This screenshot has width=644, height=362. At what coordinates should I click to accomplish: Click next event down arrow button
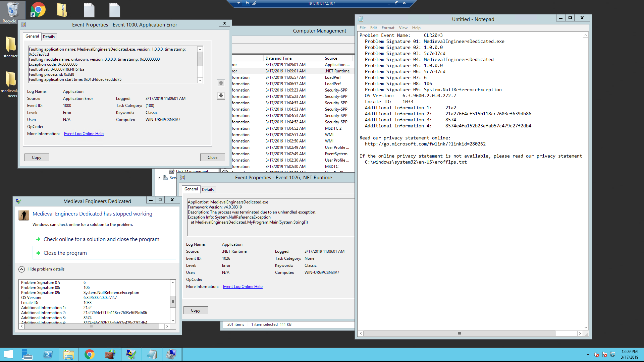click(221, 96)
